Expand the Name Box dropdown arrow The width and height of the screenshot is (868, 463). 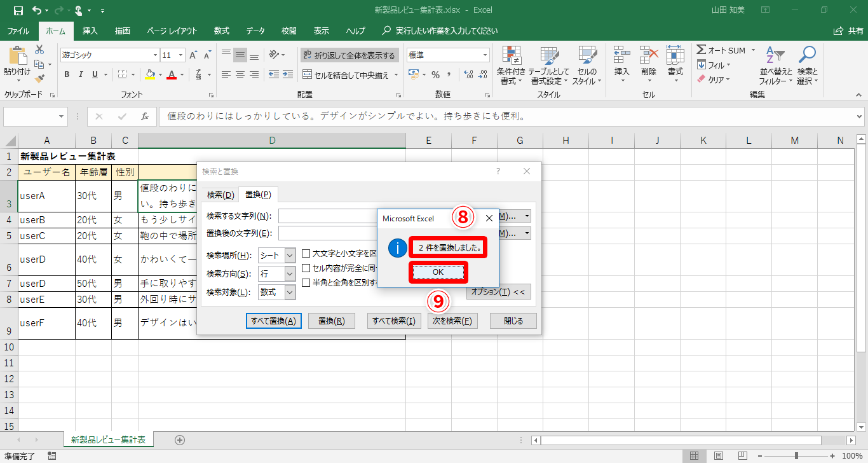click(62, 117)
